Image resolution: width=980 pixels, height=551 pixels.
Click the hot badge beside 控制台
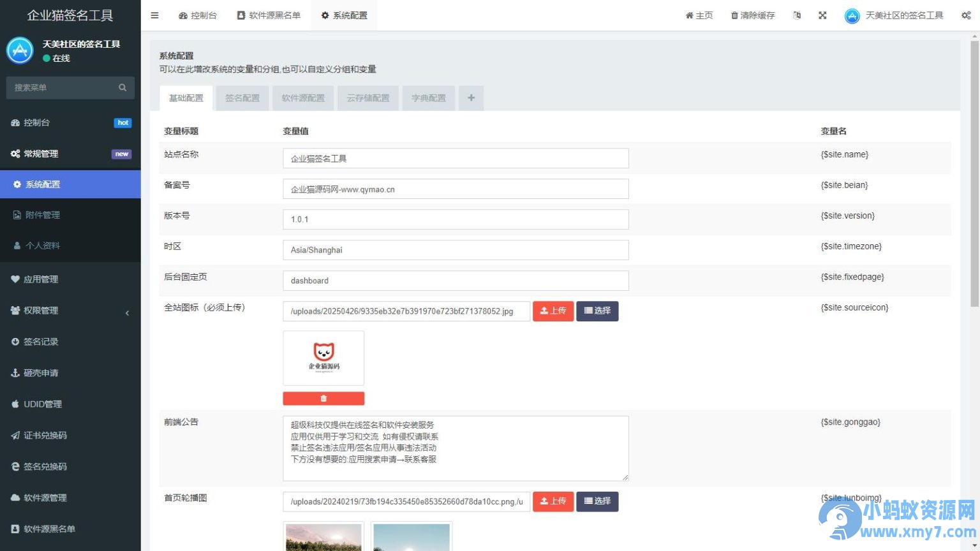click(123, 122)
